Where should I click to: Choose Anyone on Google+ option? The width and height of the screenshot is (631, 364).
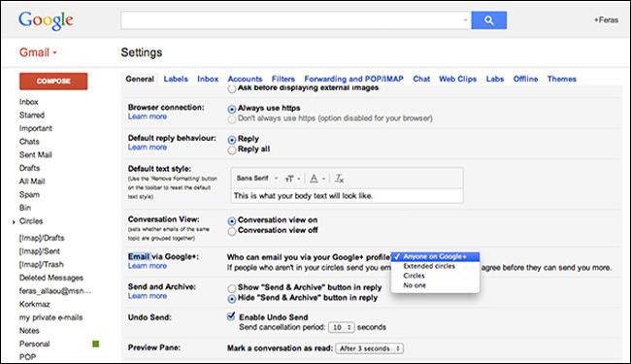pyautogui.click(x=435, y=256)
